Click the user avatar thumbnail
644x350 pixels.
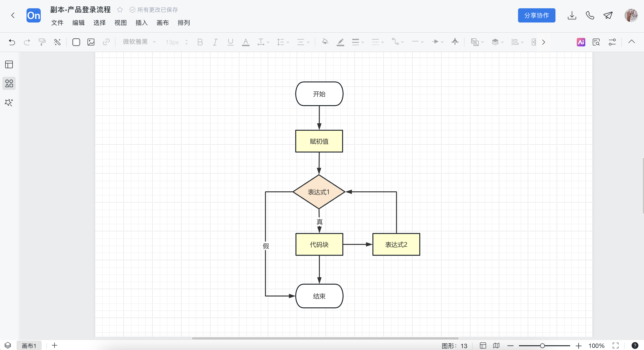coord(631,15)
